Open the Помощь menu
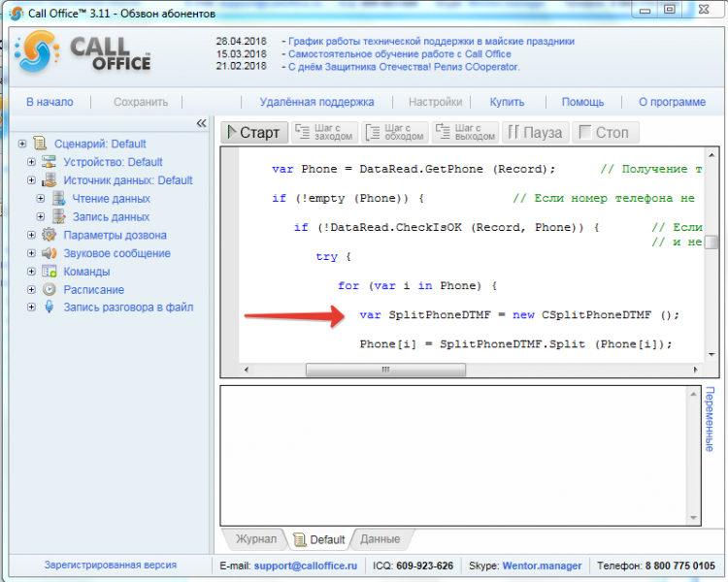Viewport: 728px width, 582px height. tap(582, 102)
